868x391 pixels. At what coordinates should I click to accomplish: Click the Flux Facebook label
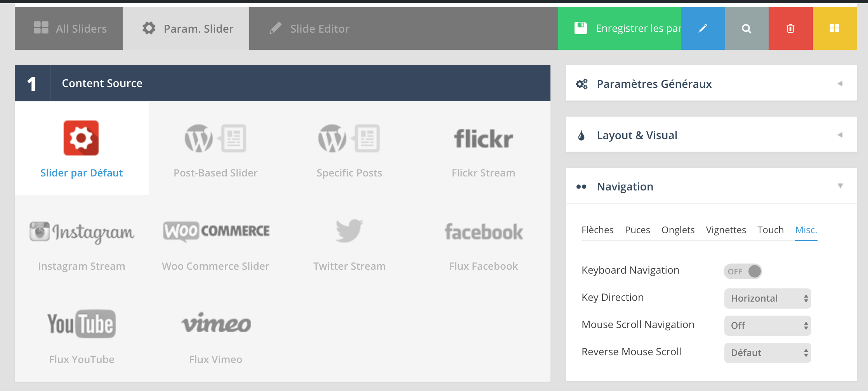(483, 266)
